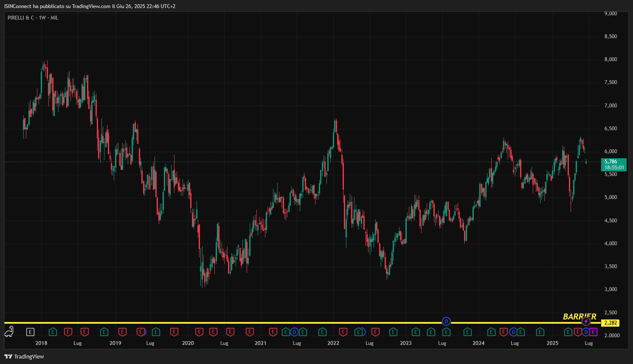Click the yellow 2,282 barrier price label
Image resolution: width=633 pixels, height=364 pixels.
click(x=610, y=323)
